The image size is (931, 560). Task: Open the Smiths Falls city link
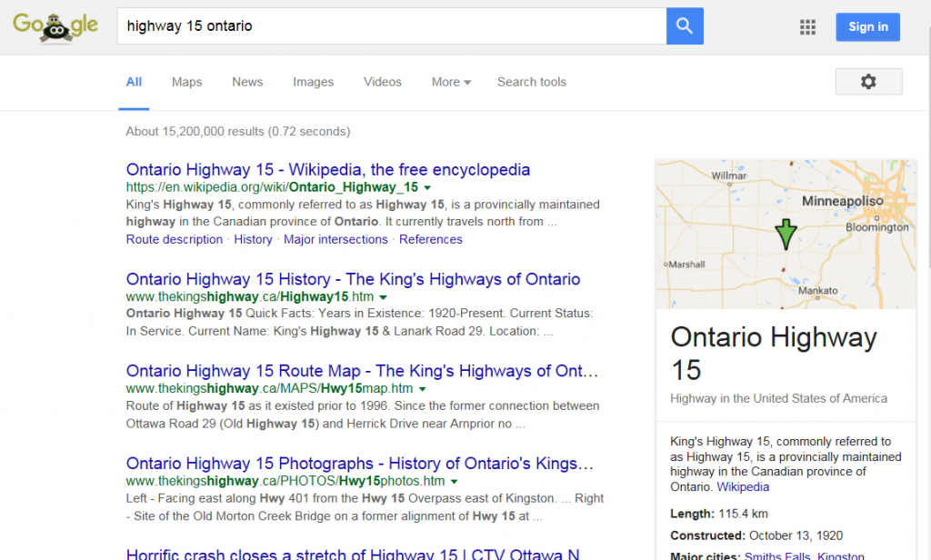pos(777,555)
